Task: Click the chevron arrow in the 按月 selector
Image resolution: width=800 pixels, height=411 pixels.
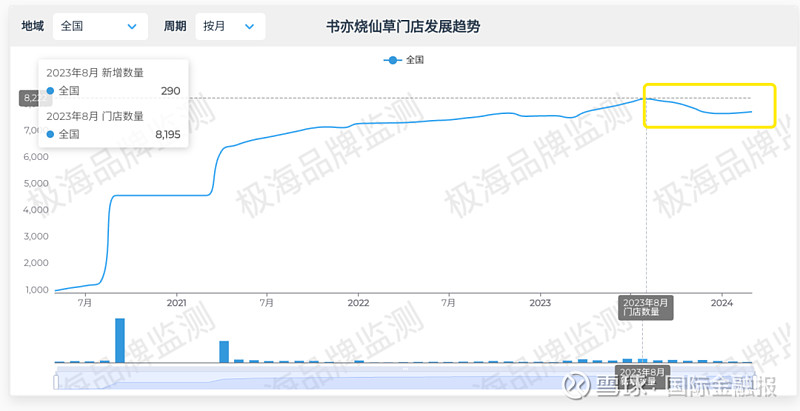Action: point(249,27)
